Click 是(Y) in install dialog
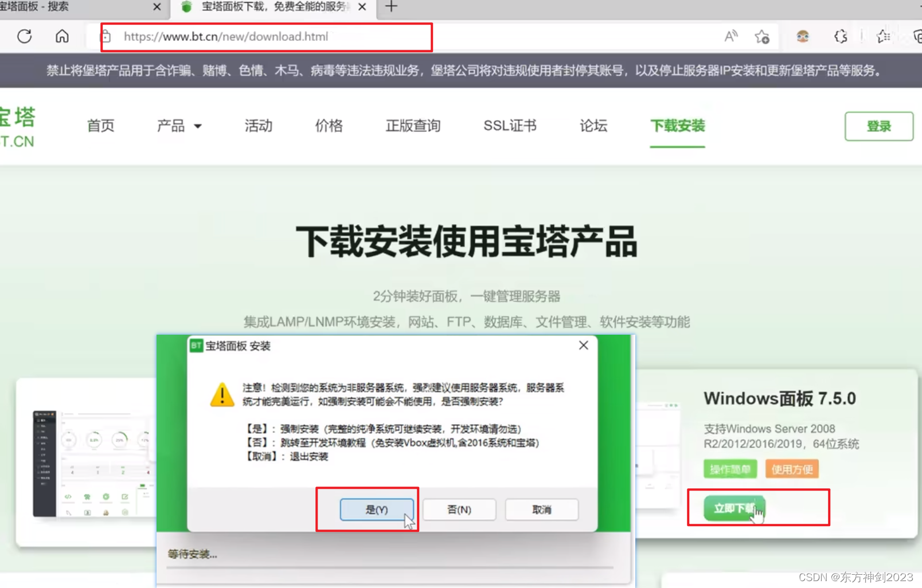This screenshot has width=922, height=588. pos(377,509)
